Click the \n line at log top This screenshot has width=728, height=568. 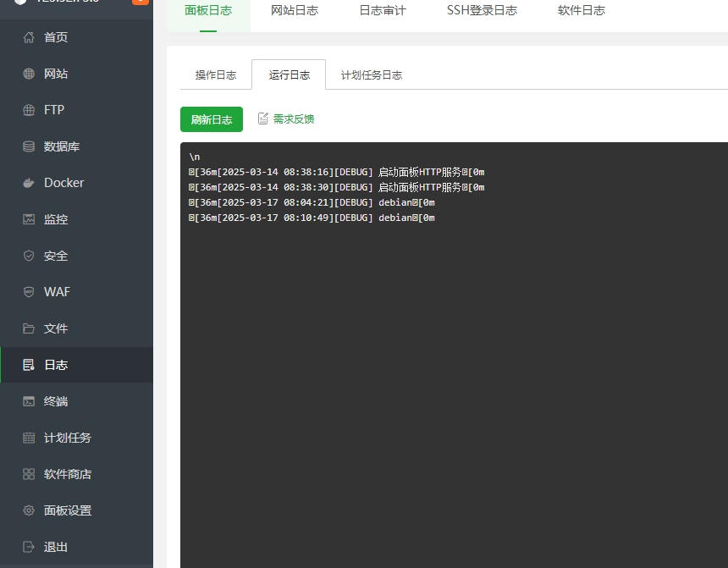pyautogui.click(x=195, y=157)
